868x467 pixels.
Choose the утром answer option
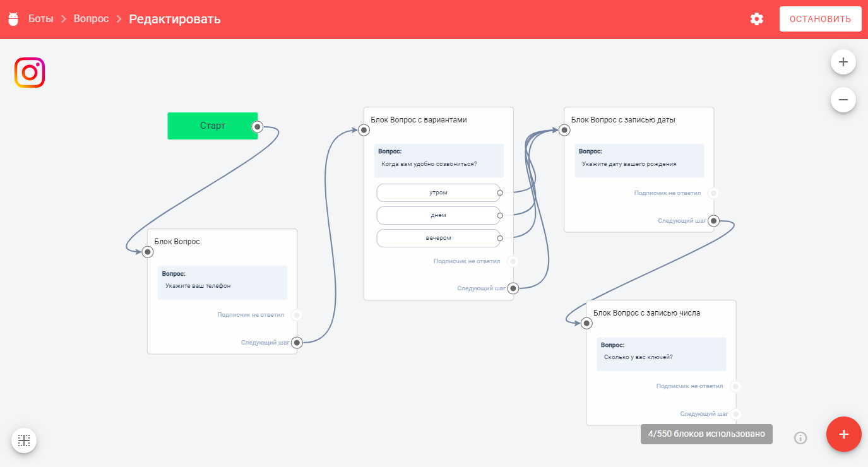(438, 192)
